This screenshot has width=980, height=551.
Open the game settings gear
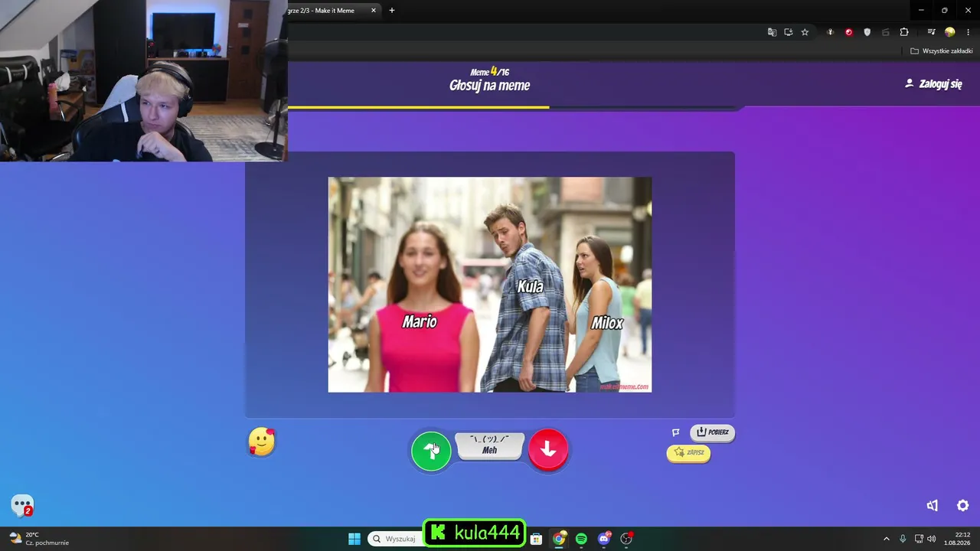click(x=963, y=506)
